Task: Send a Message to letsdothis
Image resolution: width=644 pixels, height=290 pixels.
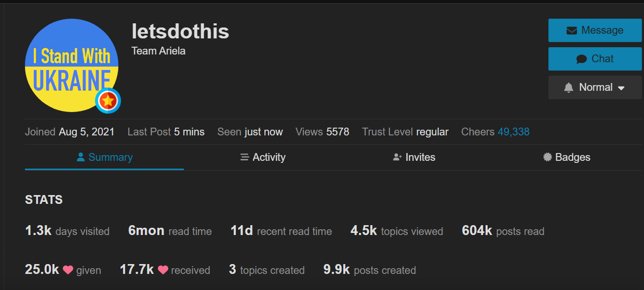Action: pyautogui.click(x=595, y=30)
